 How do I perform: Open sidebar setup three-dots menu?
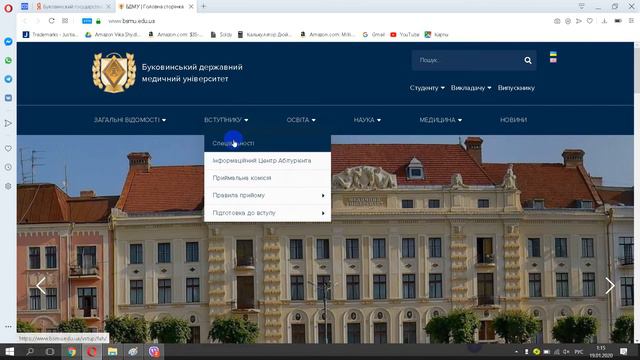8,327
